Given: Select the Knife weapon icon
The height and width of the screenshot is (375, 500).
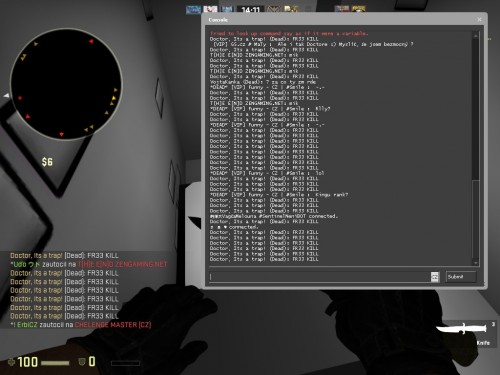Looking at the screenshot, I should 462,328.
